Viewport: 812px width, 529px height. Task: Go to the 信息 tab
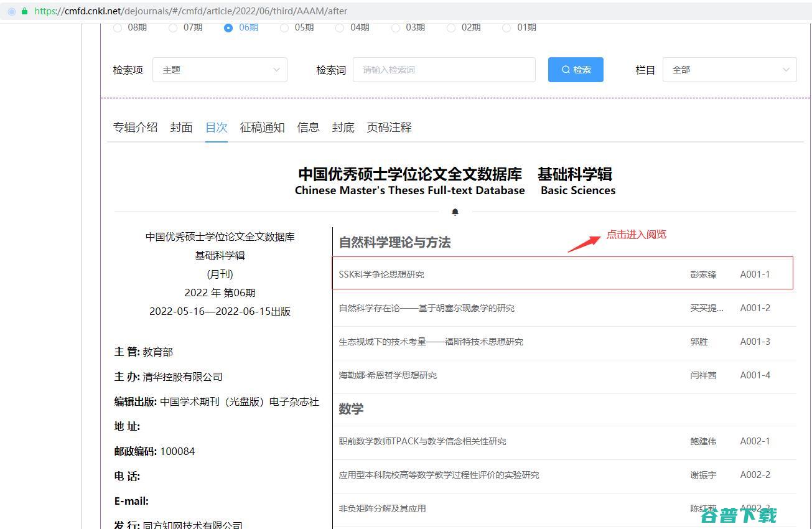308,128
